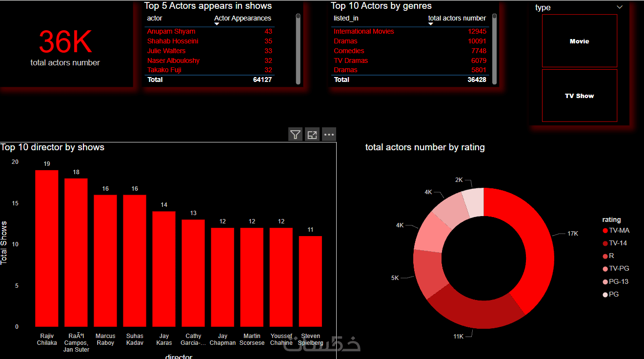Sort by the actor column header

pos(155,18)
